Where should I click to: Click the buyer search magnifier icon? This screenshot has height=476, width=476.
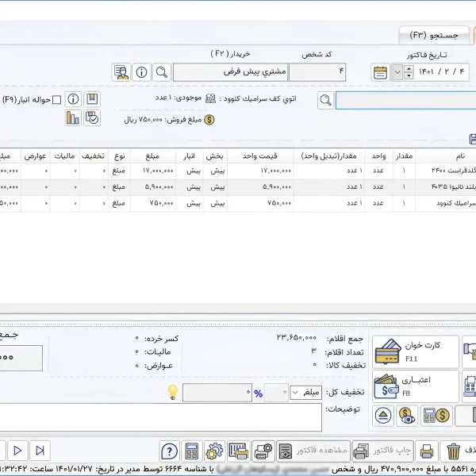tap(162, 72)
